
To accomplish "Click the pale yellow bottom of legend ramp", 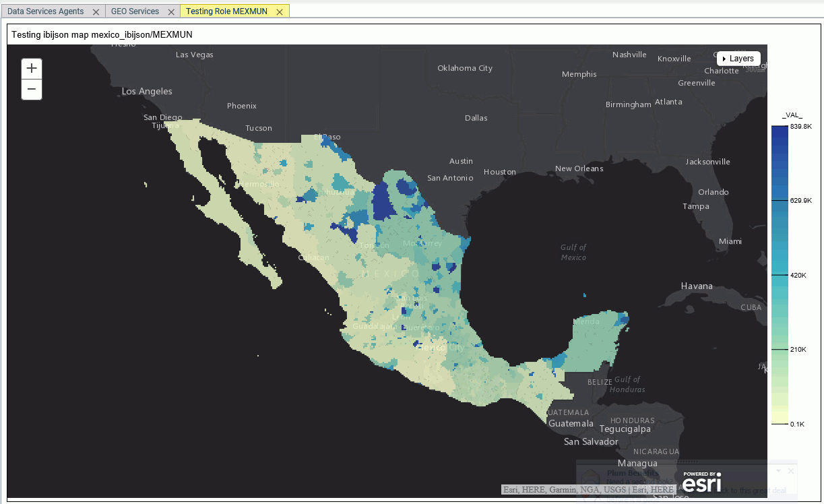I will [779, 418].
